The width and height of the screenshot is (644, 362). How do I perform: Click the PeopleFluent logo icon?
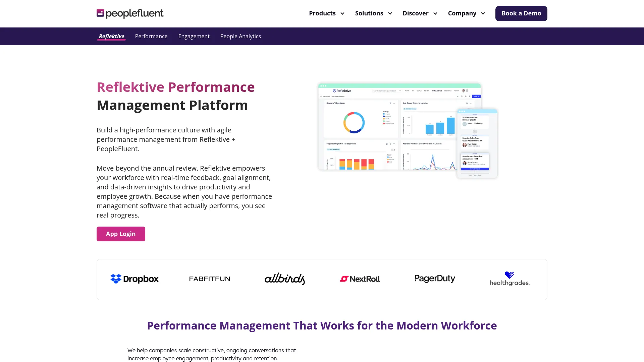tap(100, 13)
